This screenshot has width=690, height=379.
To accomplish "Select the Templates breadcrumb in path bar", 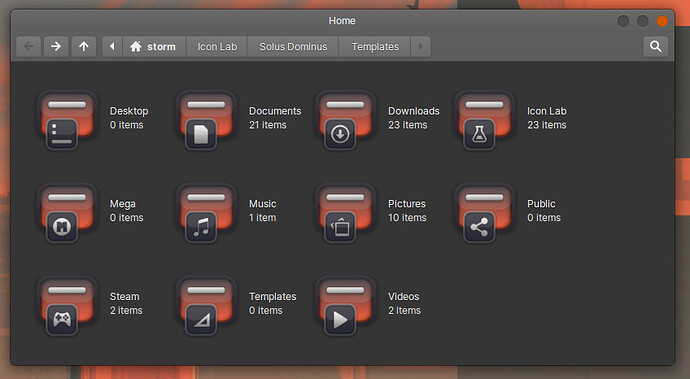I will coord(375,46).
